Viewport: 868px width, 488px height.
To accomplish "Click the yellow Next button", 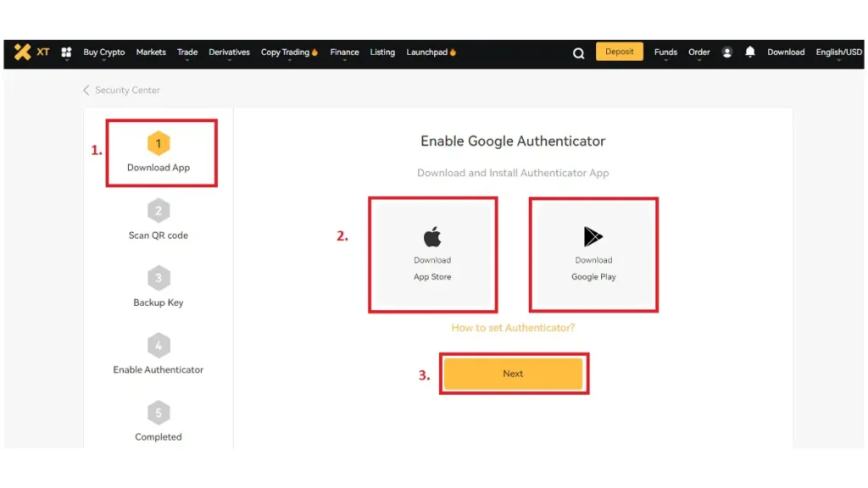I will point(513,374).
